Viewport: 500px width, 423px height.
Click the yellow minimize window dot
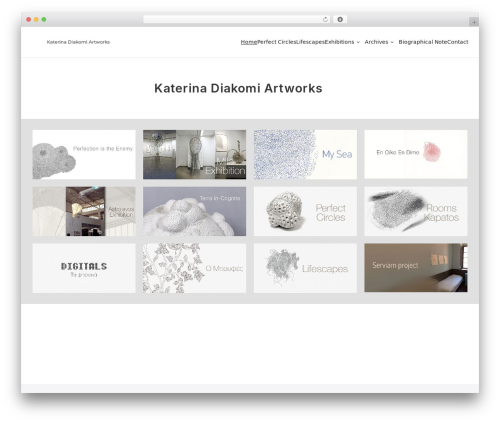36,20
